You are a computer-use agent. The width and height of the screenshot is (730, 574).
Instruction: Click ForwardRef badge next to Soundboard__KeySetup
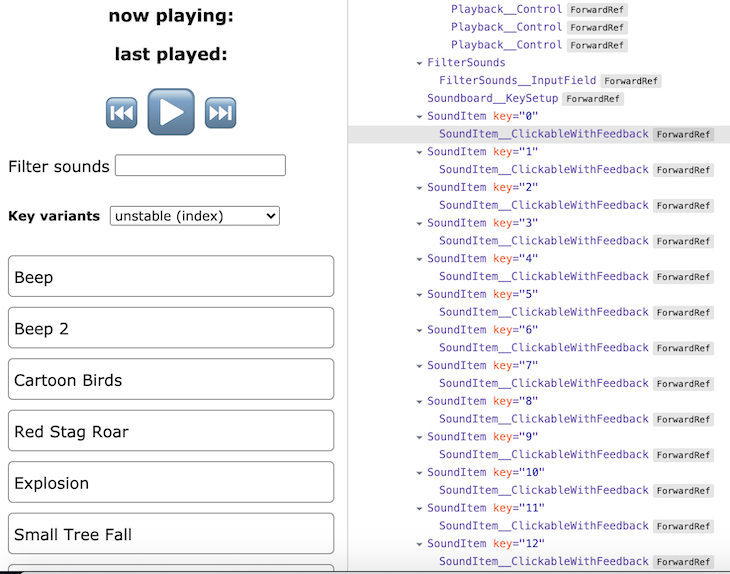[x=593, y=99]
